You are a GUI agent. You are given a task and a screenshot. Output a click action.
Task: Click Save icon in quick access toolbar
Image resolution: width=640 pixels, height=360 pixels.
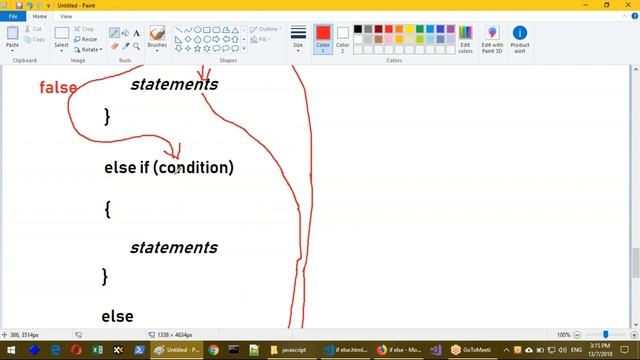19,5
